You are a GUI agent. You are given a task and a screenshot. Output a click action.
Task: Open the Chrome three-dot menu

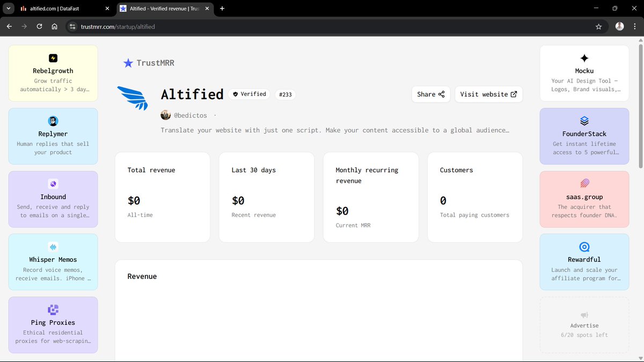(634, 26)
